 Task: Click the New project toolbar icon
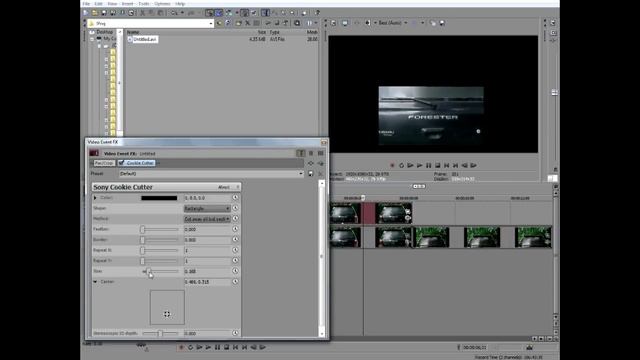[86, 13]
